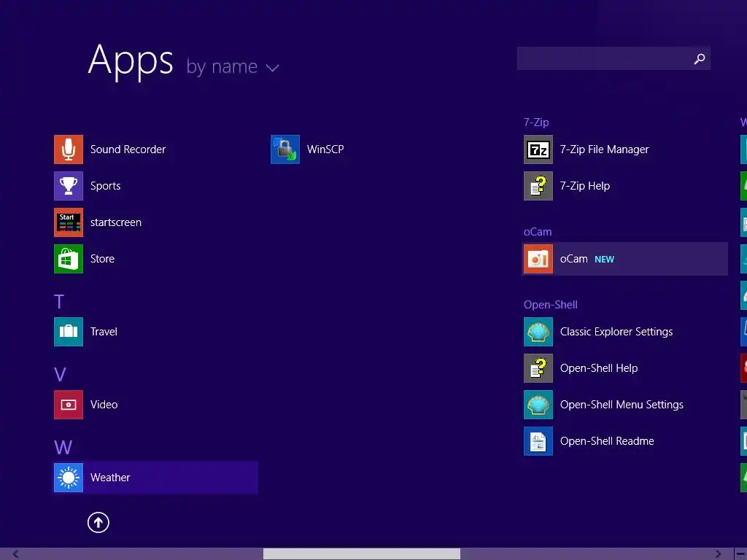
Task: Jump to the V letter group header
Action: pos(60,374)
